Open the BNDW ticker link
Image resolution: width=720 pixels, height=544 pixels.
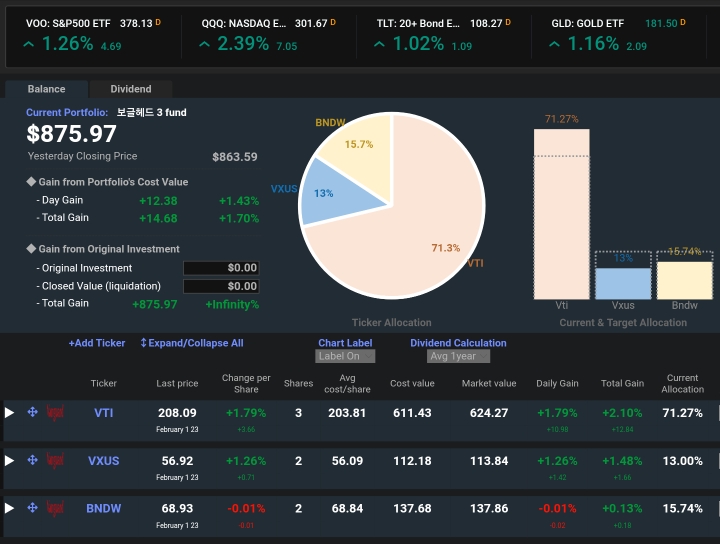(104, 508)
